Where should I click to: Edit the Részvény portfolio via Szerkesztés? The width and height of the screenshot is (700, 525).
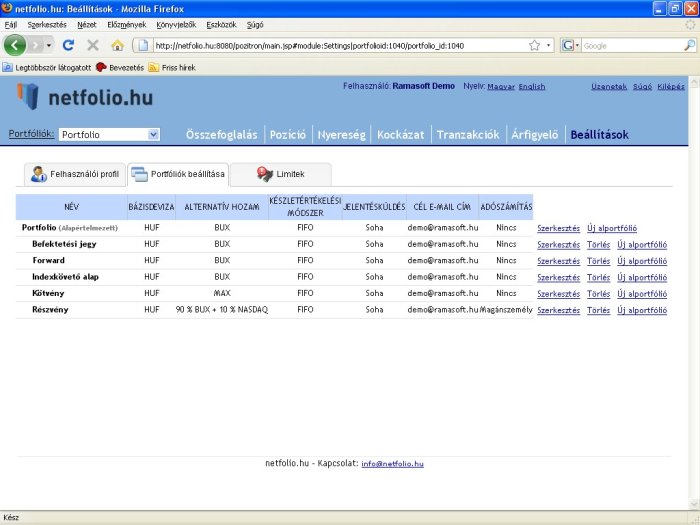point(558,310)
